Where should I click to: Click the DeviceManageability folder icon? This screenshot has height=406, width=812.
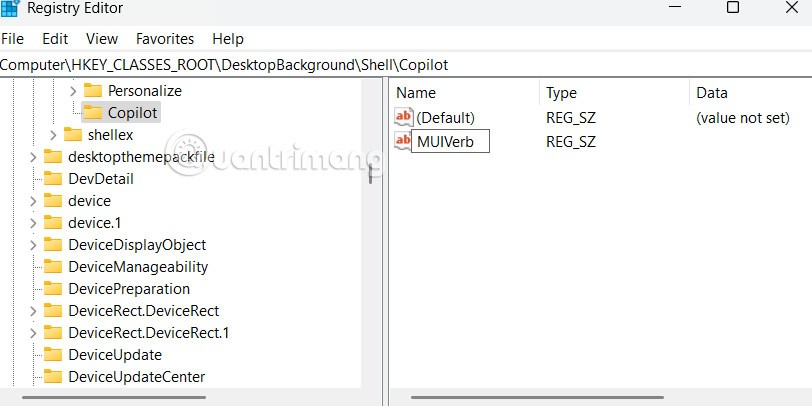coord(53,267)
